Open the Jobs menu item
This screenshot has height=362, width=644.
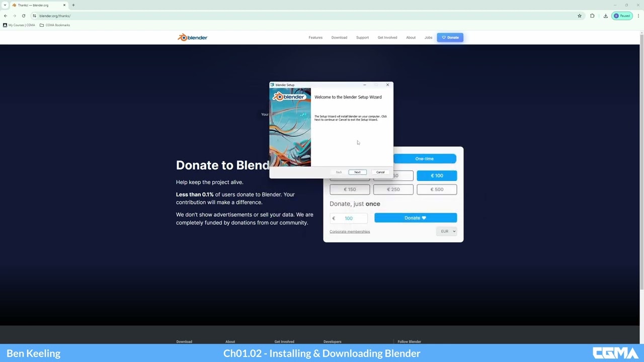[x=428, y=38]
